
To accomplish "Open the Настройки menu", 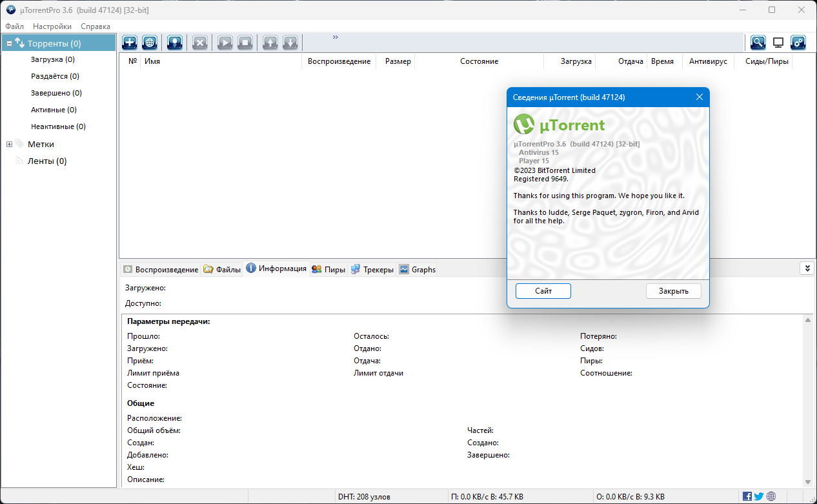I will coord(52,26).
